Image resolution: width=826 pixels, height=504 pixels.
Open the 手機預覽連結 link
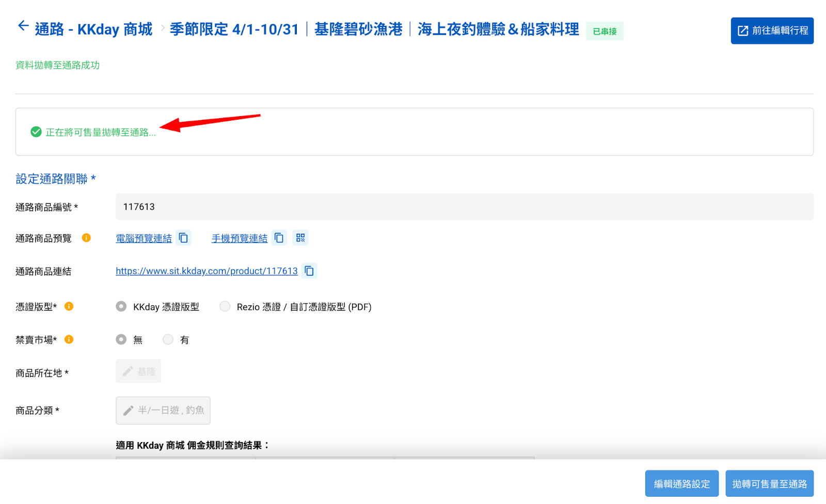pos(240,238)
